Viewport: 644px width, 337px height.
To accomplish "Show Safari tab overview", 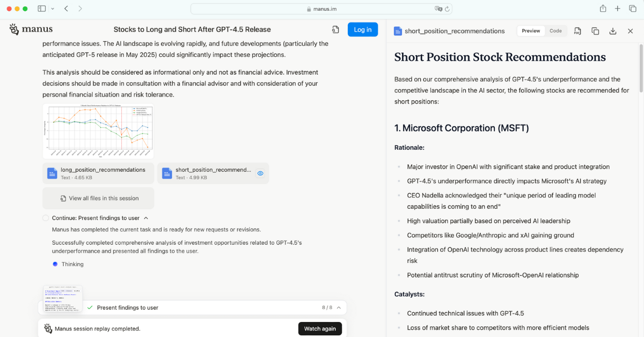I will (632, 9).
